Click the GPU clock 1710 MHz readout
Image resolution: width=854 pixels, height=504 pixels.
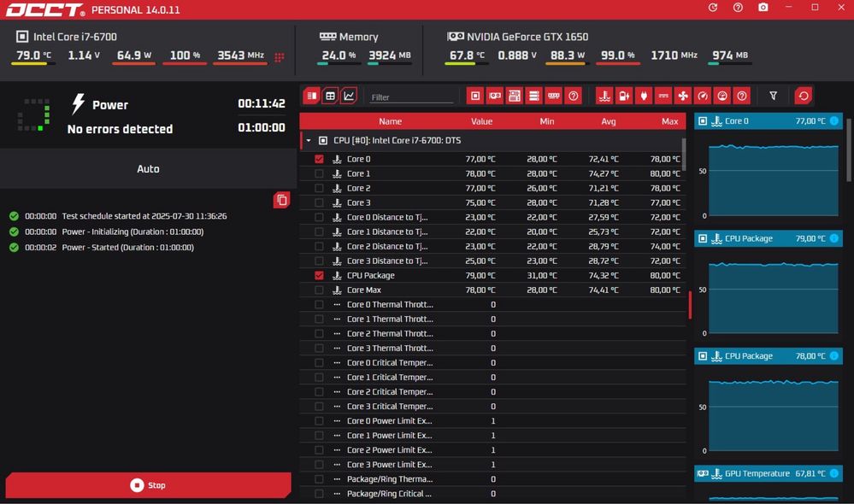point(674,55)
